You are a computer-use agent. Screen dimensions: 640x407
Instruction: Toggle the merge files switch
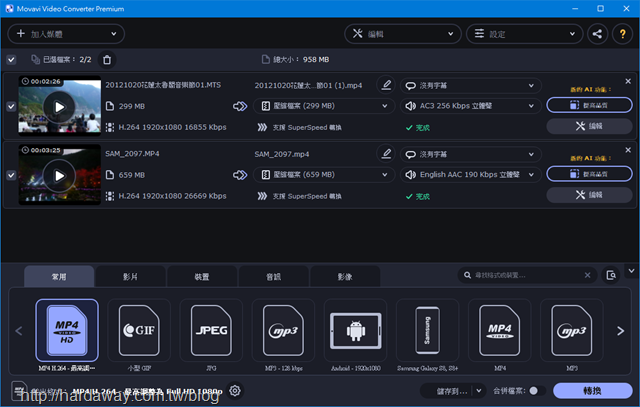click(x=537, y=391)
